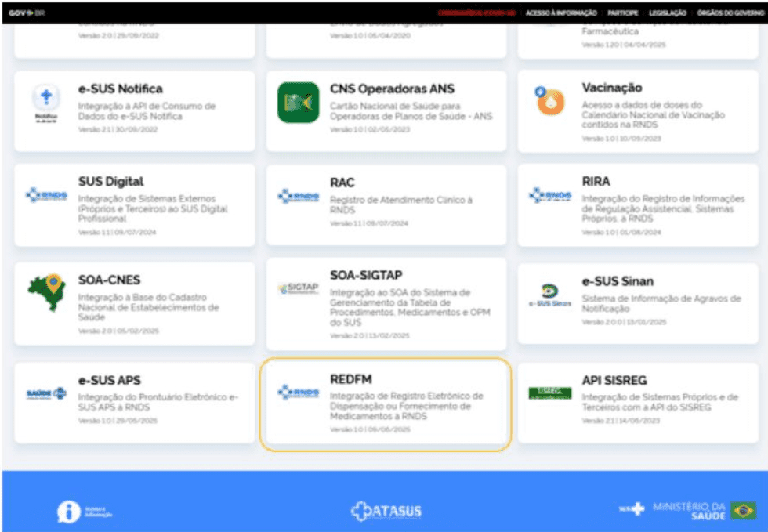Click version text on Vacinação card
This screenshot has height=532, width=768.
pos(621,139)
